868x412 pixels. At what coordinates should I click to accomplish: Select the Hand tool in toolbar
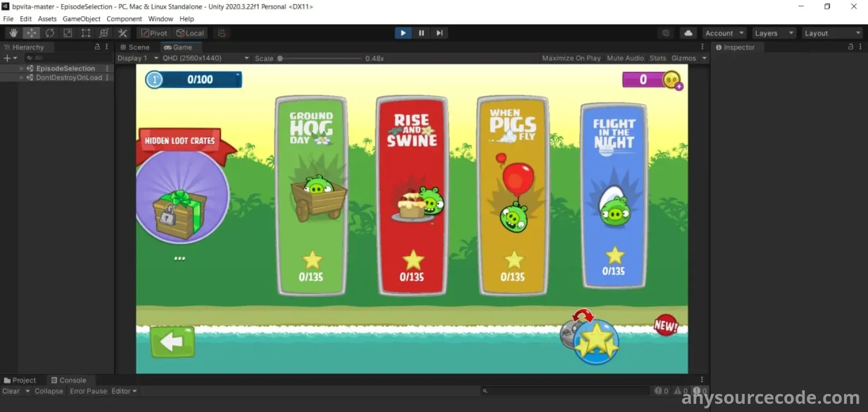pyautogui.click(x=13, y=33)
